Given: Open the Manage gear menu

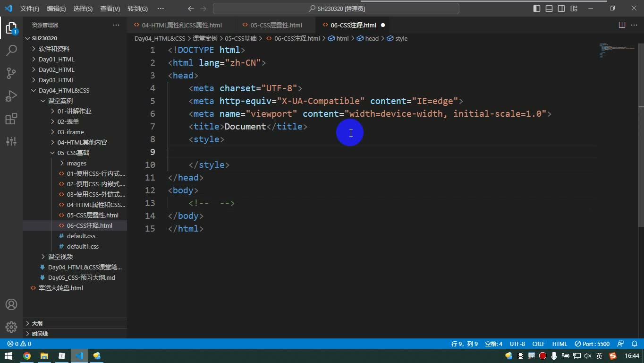Looking at the screenshot, I should click(11, 327).
